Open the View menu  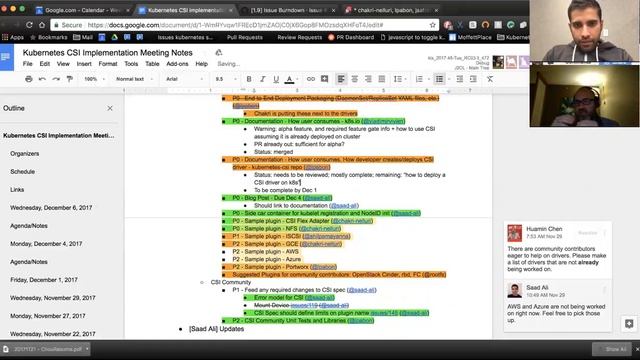(x=63, y=64)
